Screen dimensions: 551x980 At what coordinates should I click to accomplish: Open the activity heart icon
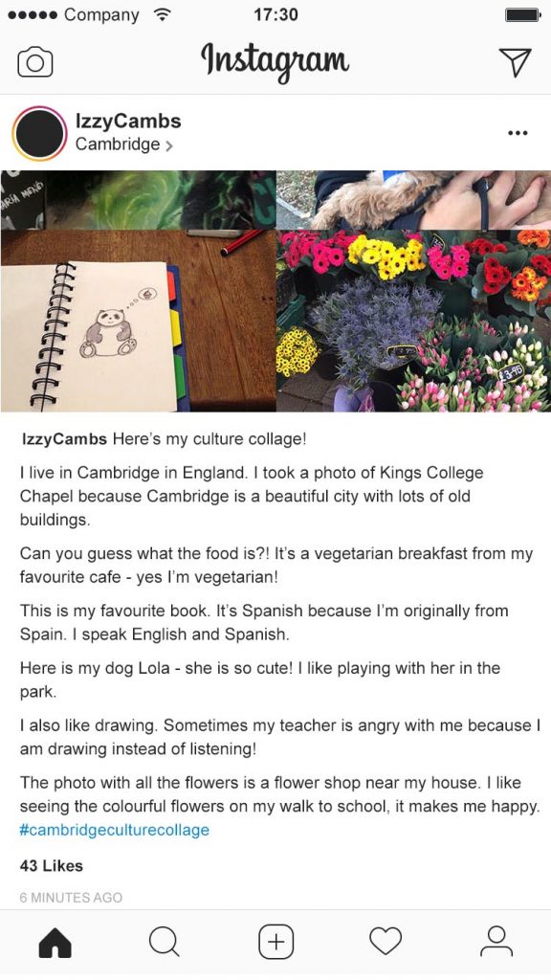(386, 942)
